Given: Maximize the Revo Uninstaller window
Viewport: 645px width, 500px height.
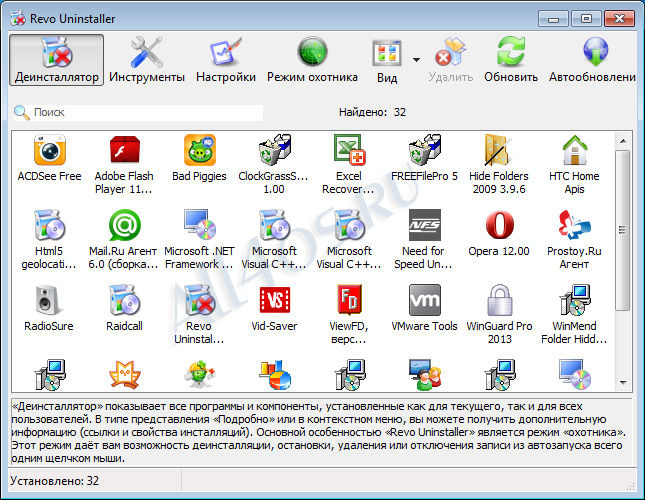Looking at the screenshot, I should 586,19.
